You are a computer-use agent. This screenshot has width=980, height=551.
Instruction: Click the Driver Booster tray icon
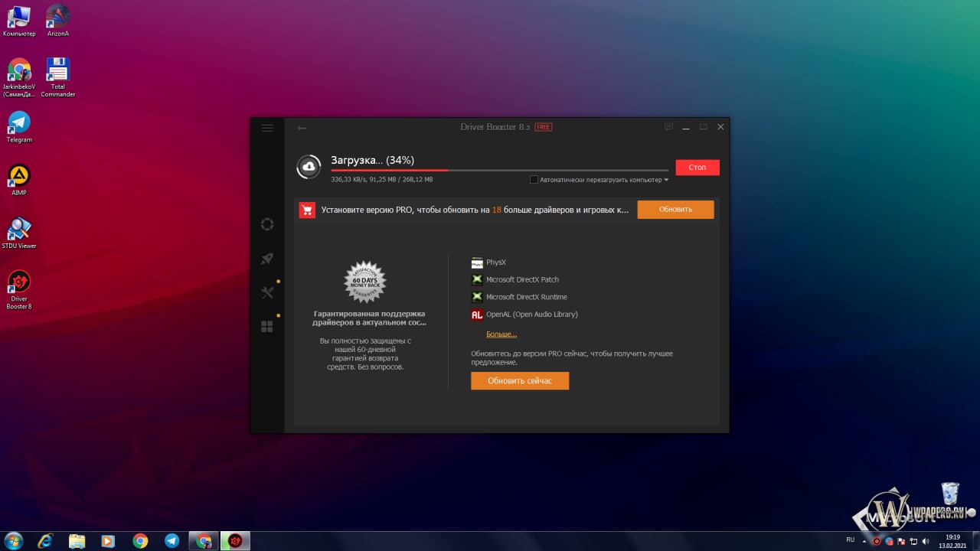[877, 540]
